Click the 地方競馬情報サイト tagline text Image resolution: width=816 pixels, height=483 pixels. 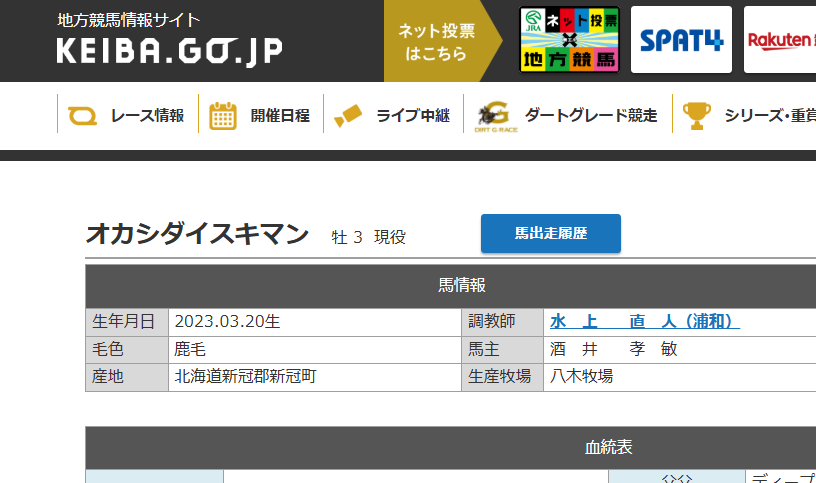[x=128, y=20]
